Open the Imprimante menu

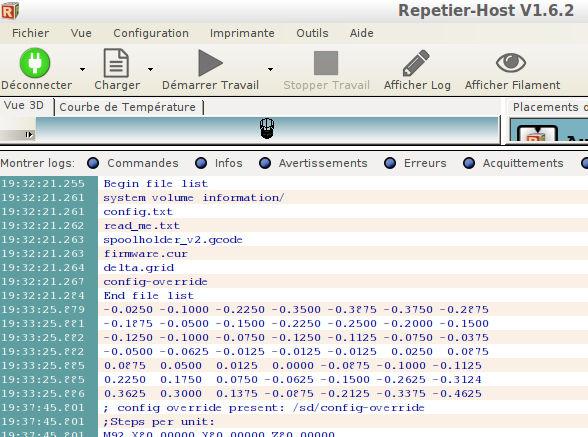pos(242,33)
